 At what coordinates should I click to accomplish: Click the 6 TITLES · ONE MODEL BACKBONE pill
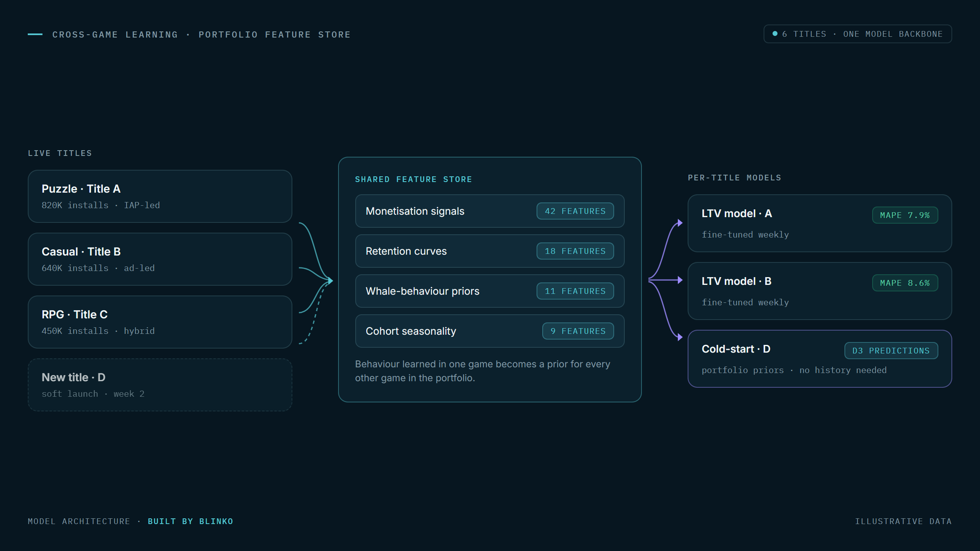point(857,34)
